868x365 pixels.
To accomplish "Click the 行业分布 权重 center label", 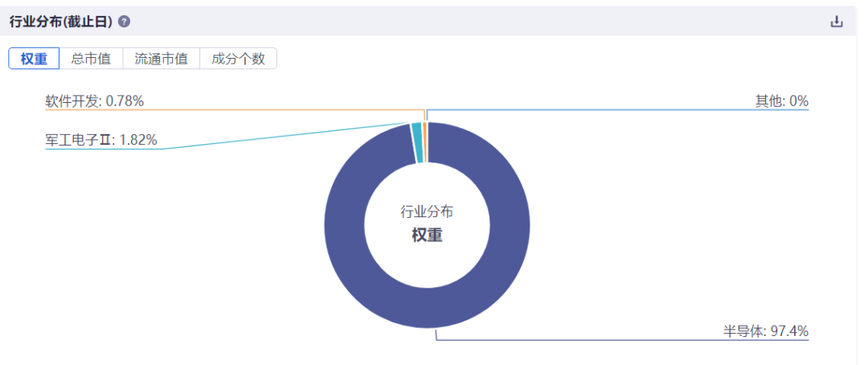I will click(427, 224).
